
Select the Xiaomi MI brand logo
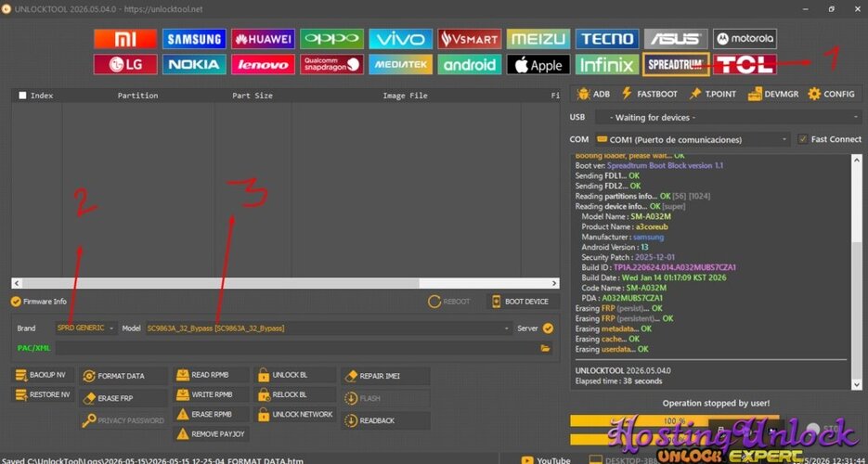pos(125,39)
